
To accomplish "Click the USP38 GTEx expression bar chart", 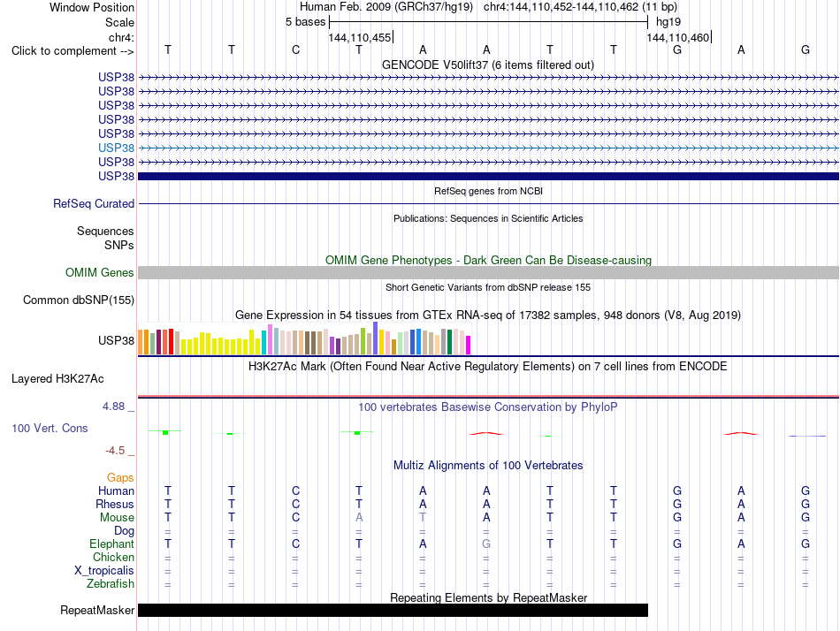I will (x=304, y=338).
